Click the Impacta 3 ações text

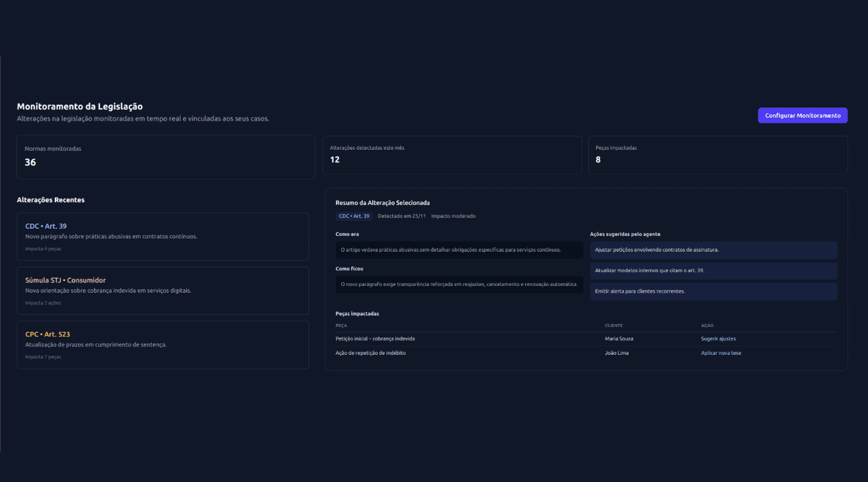[x=43, y=303]
